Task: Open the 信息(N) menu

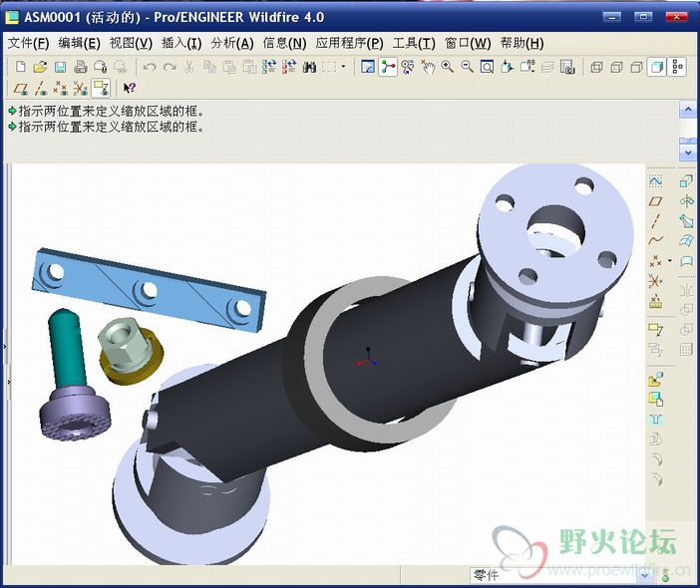Action: [285, 43]
